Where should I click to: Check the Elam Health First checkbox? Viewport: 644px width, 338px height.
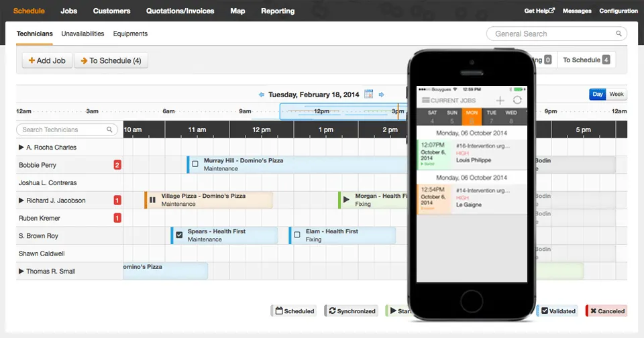click(297, 235)
